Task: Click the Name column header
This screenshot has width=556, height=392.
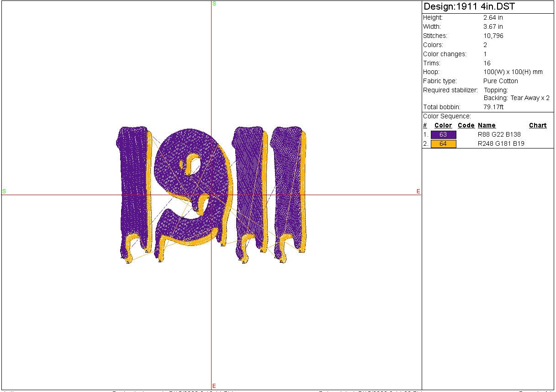Action: pos(487,126)
